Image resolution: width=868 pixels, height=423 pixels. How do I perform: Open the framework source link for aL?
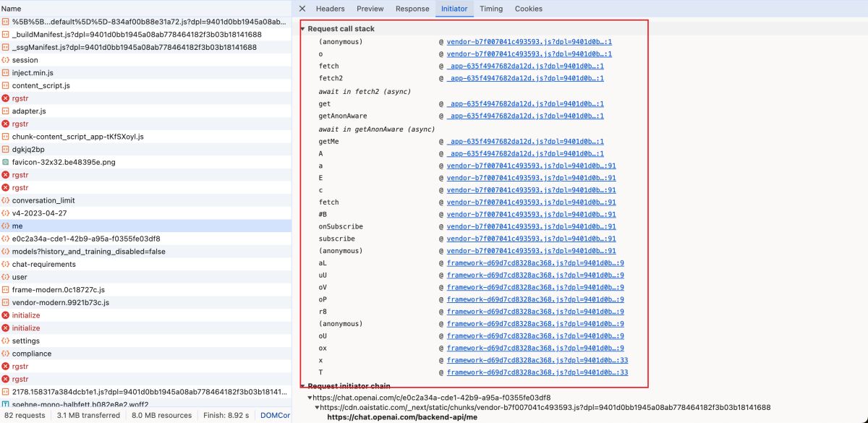535,263
